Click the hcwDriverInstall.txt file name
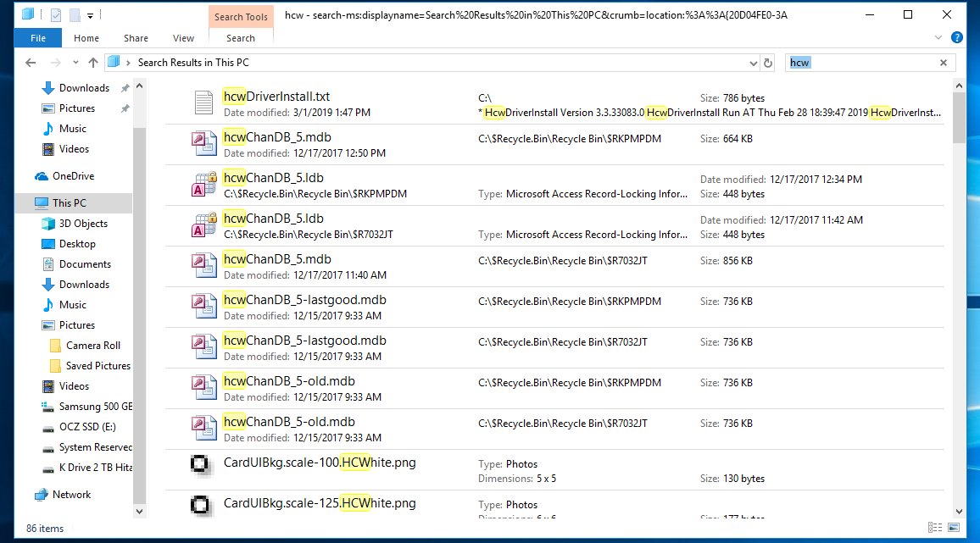This screenshot has height=543, width=980. 276,97
